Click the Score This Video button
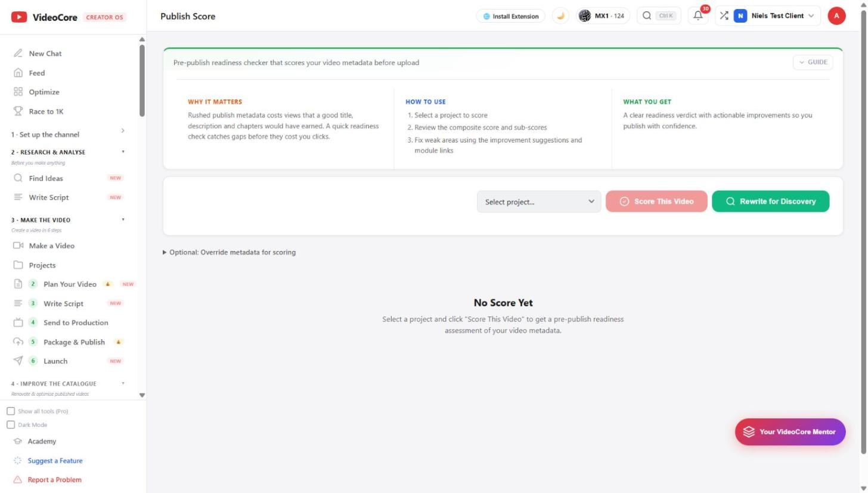This screenshot has height=493, width=868. click(656, 201)
